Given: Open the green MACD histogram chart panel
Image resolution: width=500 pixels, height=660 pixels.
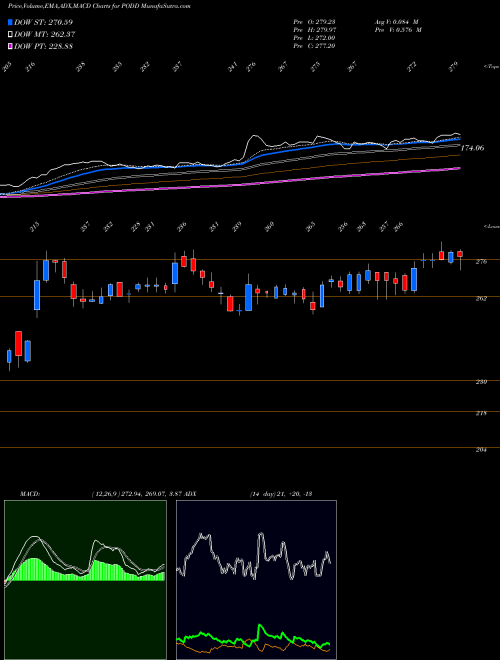Looking at the screenshot, I should pyautogui.click(x=85, y=580).
